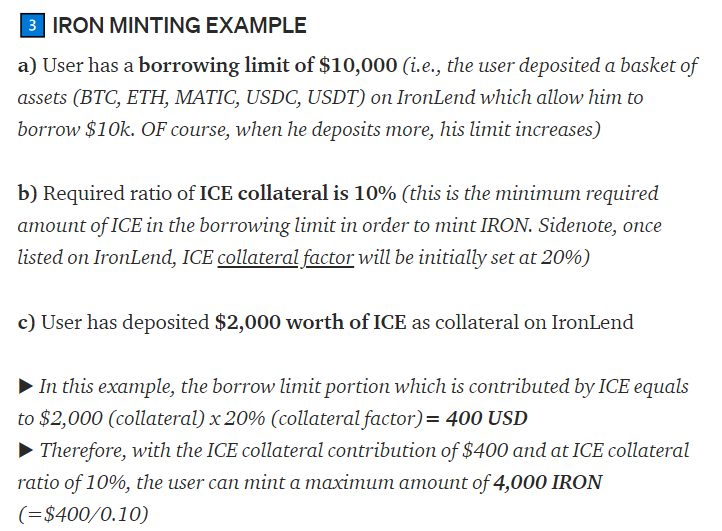
Task: Click the 'b)' list marker
Action: coord(27,193)
